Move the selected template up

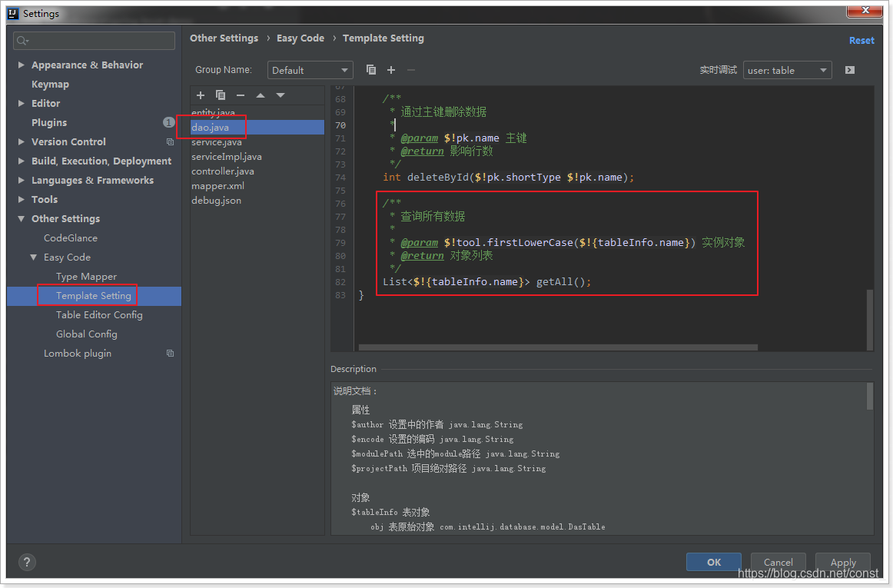click(x=261, y=95)
